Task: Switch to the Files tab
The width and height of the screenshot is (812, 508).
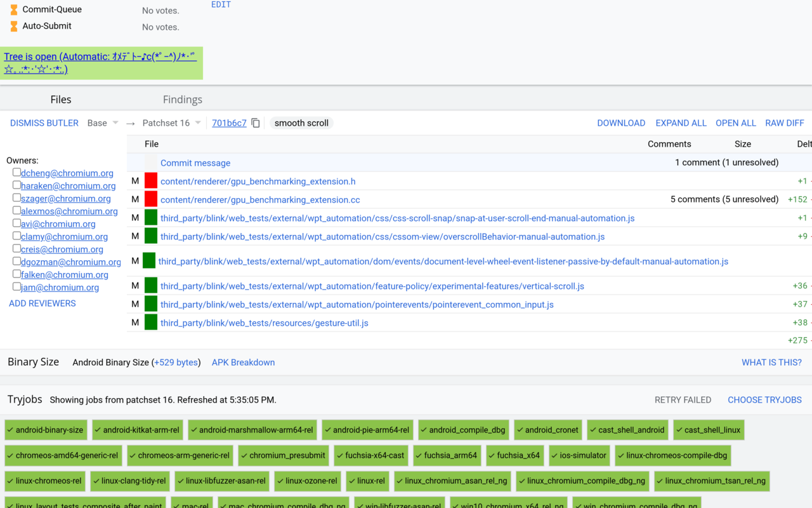Action: [61, 99]
